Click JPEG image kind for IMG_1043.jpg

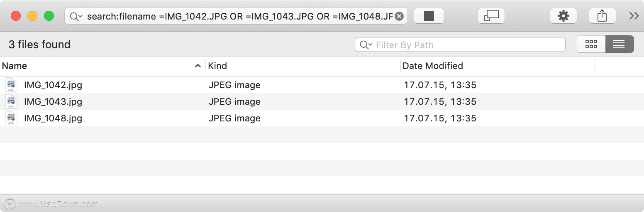234,101
